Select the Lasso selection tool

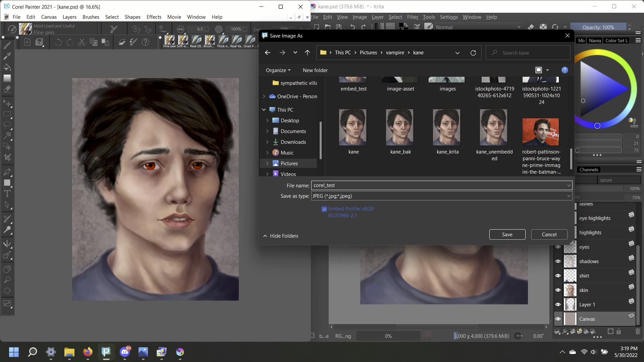point(7,125)
